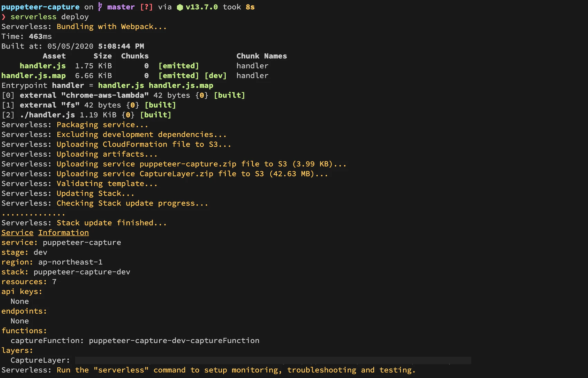This screenshot has height=378, width=588.
Task: Select the region value ap-northeast-1
Action: (x=71, y=262)
